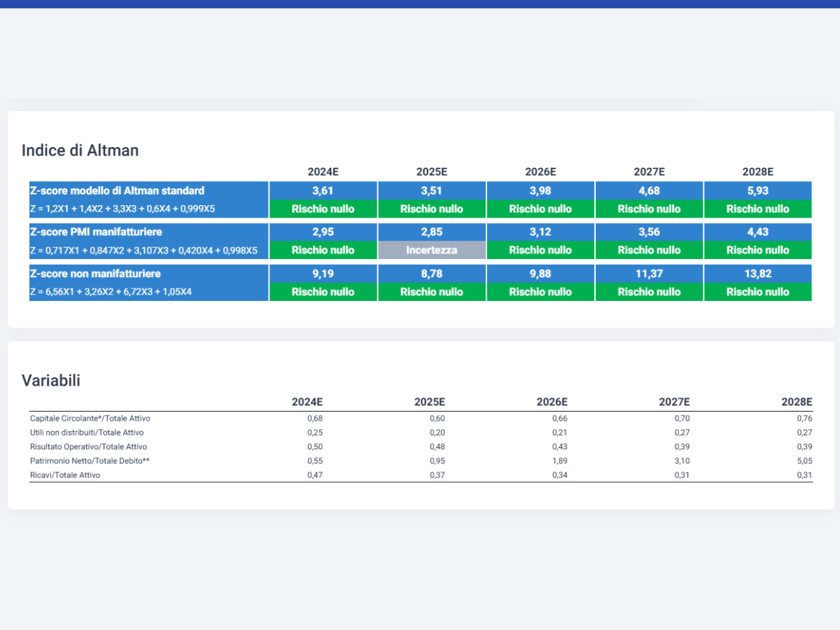Viewport: 840px width, 630px height.
Task: Select Capitale Circolante 2025E value 0,60
Action: click(x=437, y=419)
